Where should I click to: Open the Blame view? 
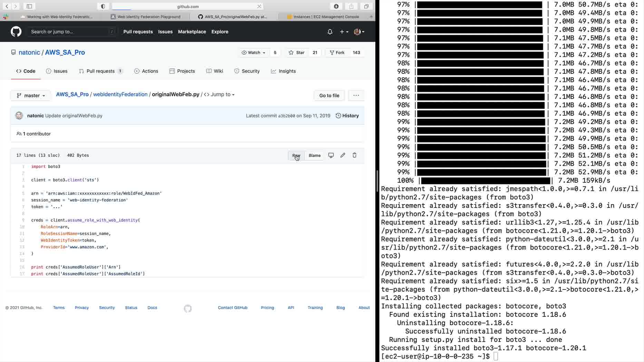pos(314,155)
